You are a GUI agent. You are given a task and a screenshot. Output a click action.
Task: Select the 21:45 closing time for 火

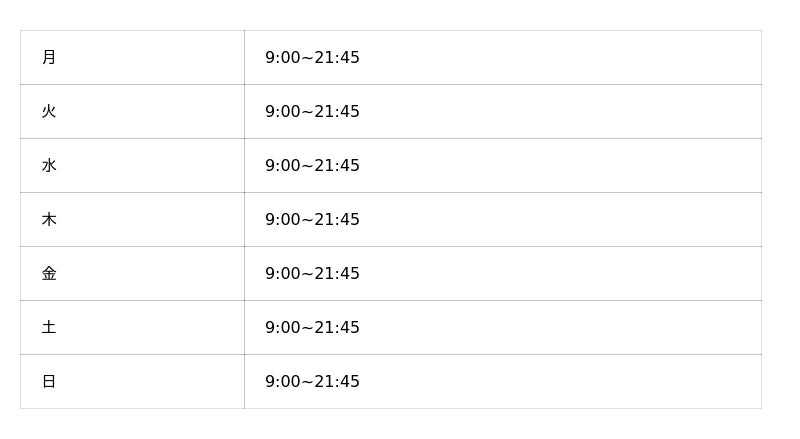(337, 112)
